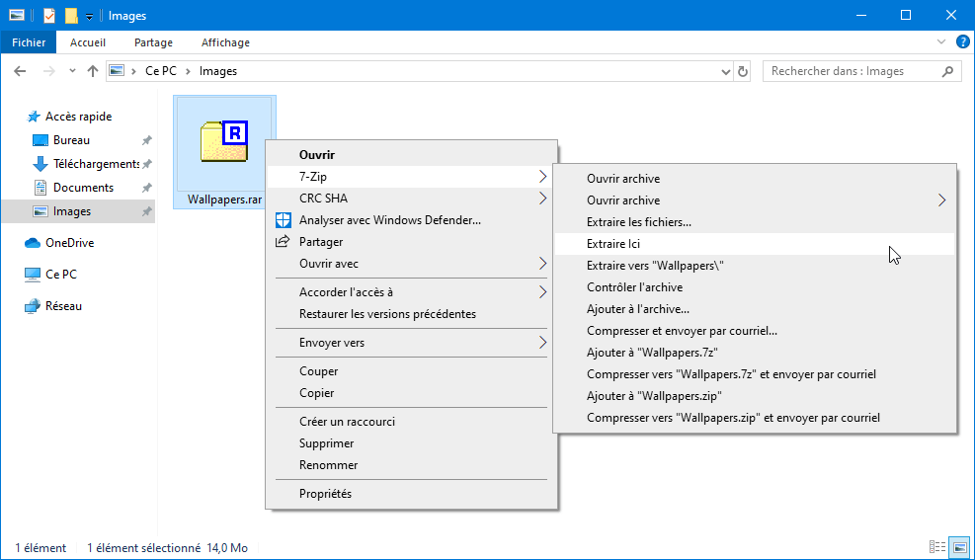Select the Wallpapers.rar archive icon
The height and width of the screenshot is (560, 975).
224,141
